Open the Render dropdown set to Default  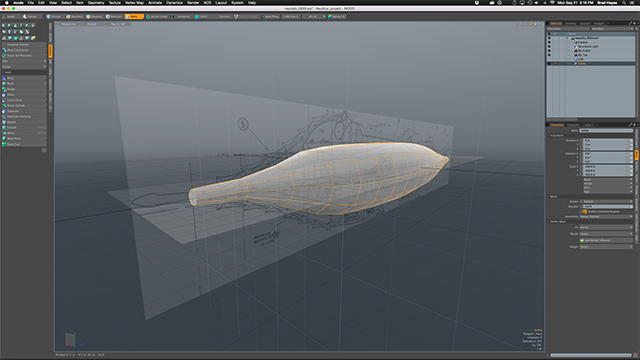607,202
